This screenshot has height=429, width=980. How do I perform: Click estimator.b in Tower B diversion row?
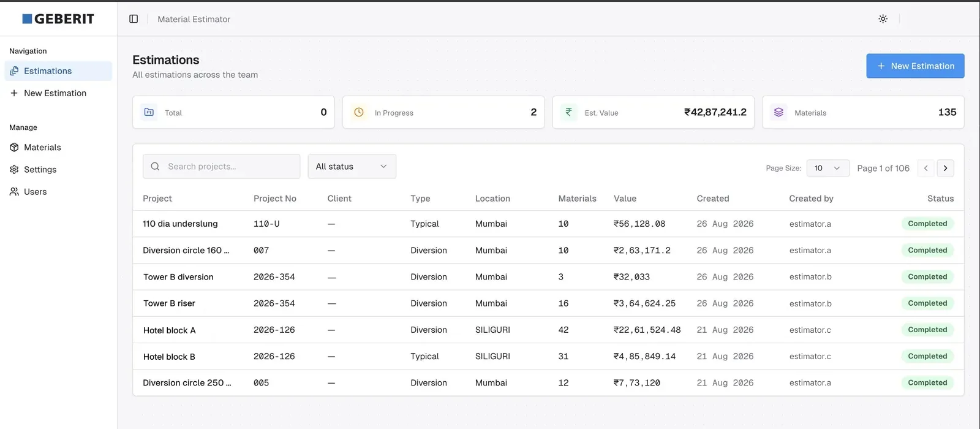[810, 277]
